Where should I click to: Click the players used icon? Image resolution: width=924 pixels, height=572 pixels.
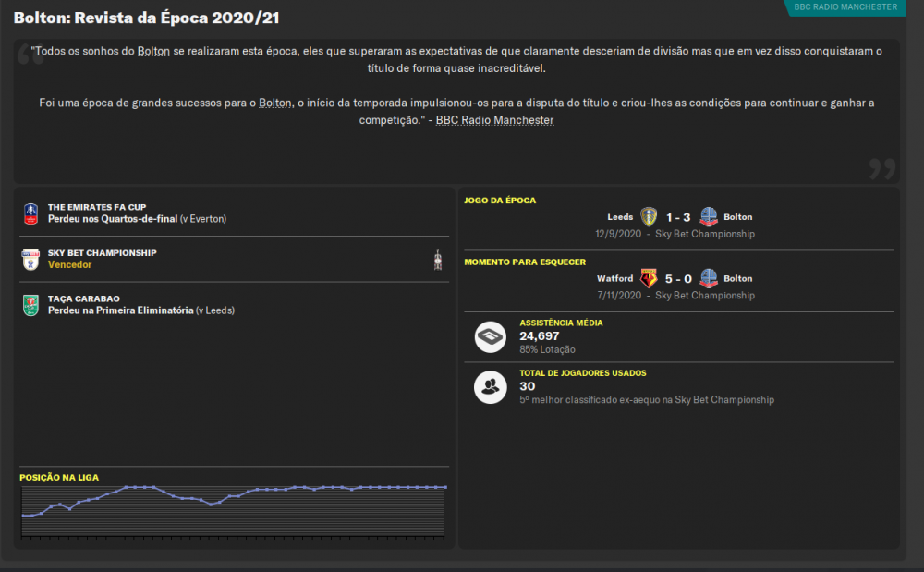(x=491, y=387)
